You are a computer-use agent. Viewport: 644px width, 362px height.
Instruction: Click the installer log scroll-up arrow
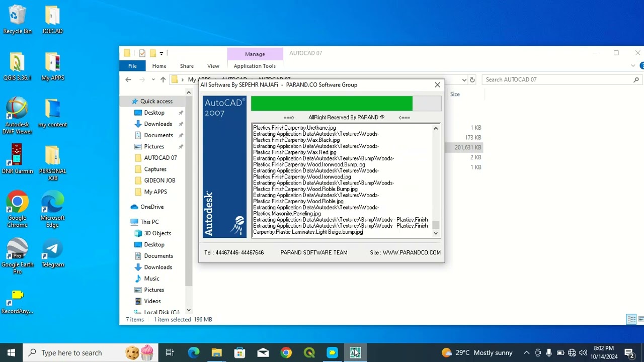click(x=436, y=128)
